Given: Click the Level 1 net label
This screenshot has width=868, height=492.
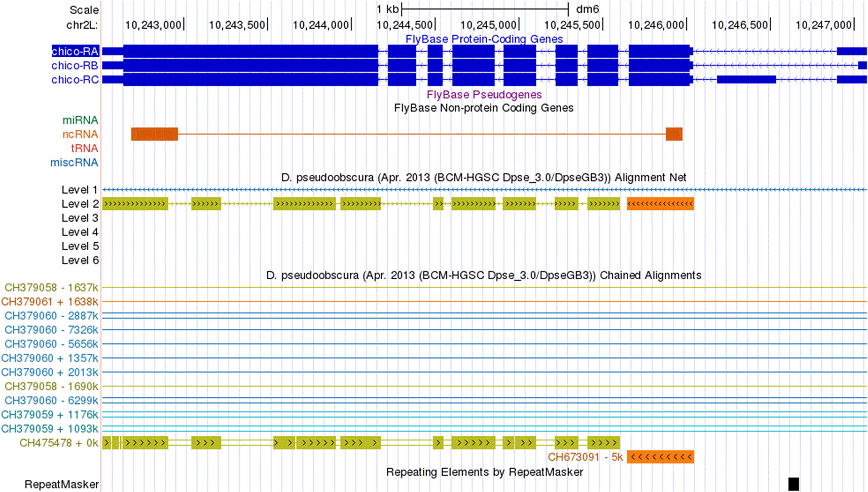Looking at the screenshot, I should point(80,190).
